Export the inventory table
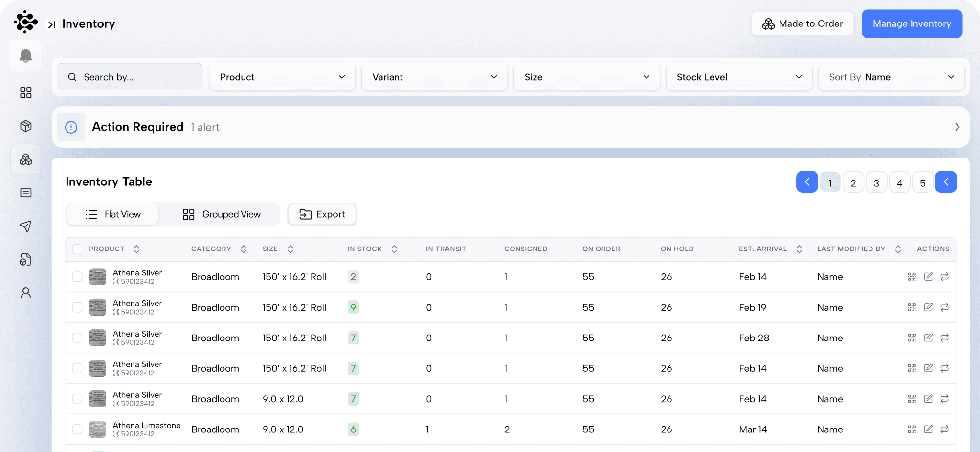The width and height of the screenshot is (980, 452). [x=322, y=214]
